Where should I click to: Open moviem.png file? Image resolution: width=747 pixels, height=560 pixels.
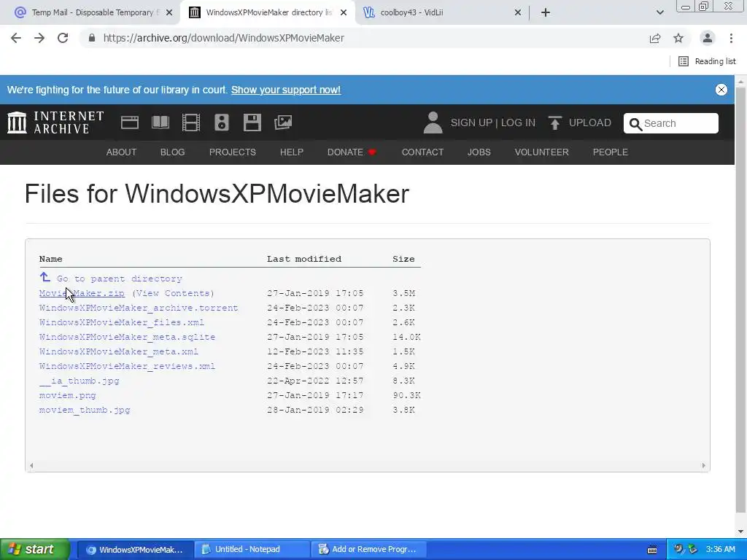(x=68, y=395)
